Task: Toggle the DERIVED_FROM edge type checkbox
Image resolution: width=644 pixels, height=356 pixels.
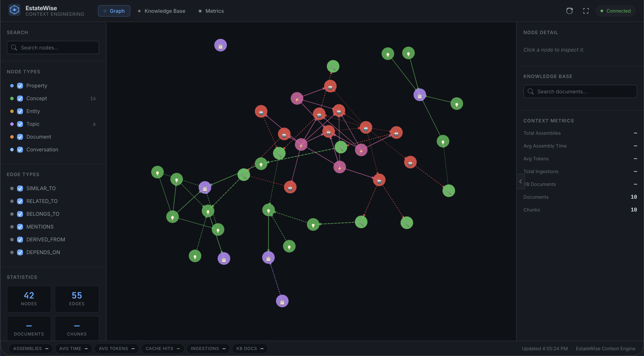Action: [20, 239]
